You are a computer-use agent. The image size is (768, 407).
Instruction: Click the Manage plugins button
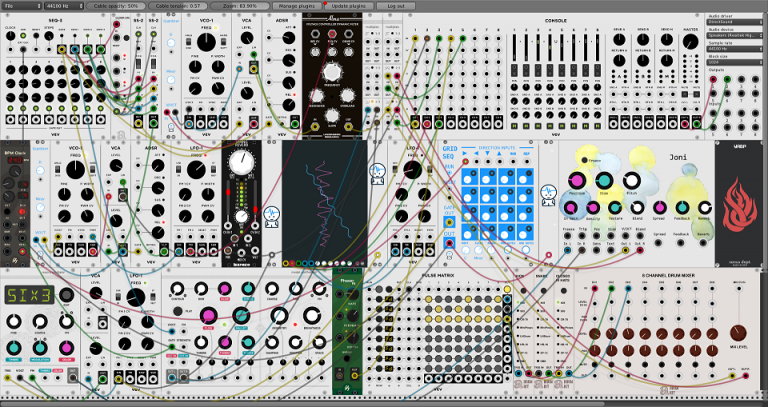click(297, 6)
